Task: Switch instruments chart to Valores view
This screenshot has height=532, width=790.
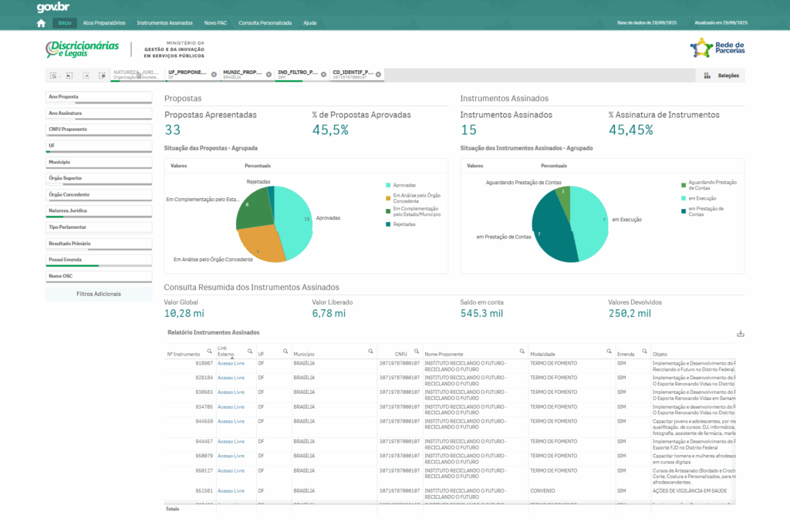Action: coord(475,166)
